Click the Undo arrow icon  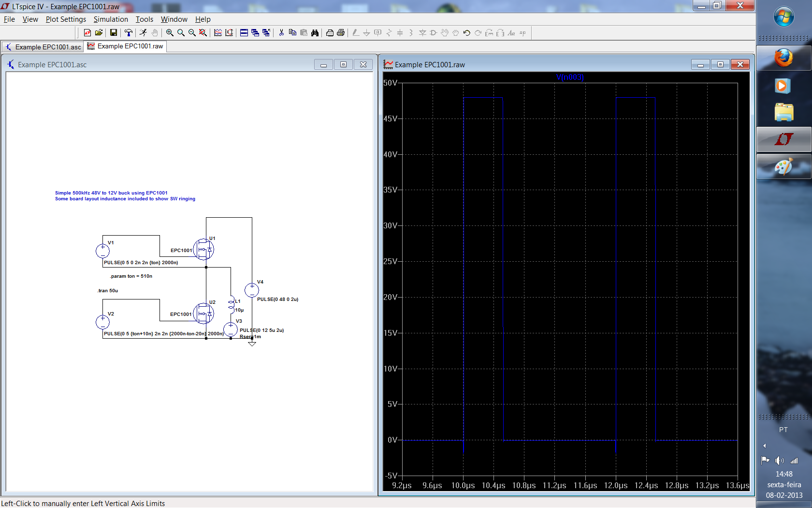(x=467, y=32)
